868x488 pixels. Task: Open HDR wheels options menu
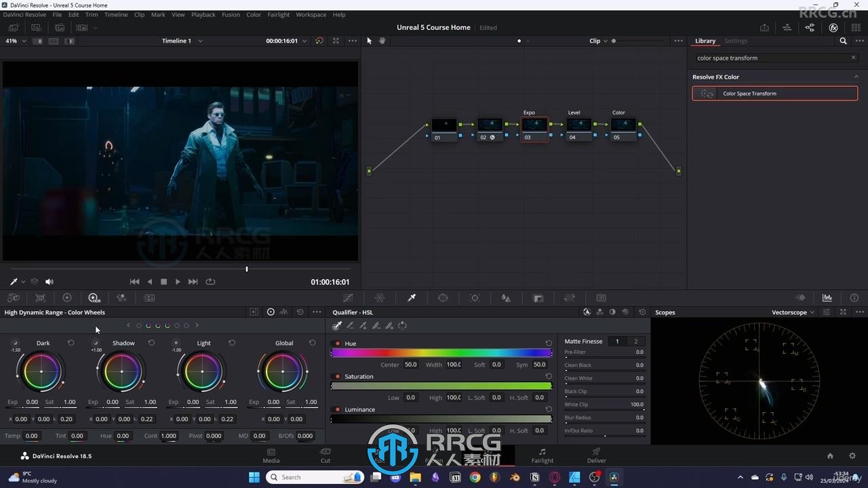point(317,312)
